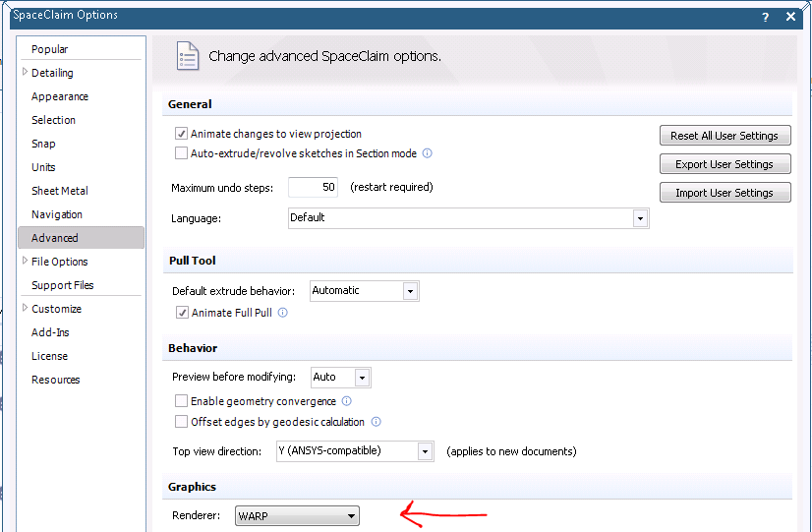
Task: Open the Language dropdown
Action: 640,218
